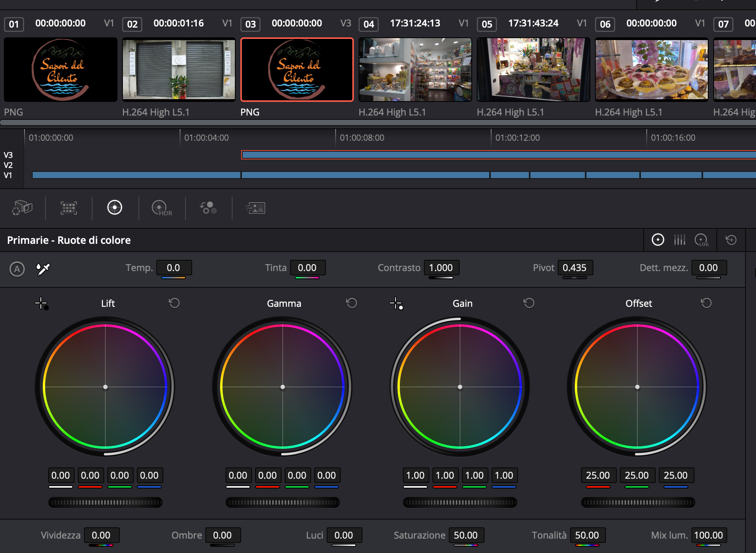Click the Lift red channel value
This screenshot has width=756, height=553.
pyautogui.click(x=90, y=475)
